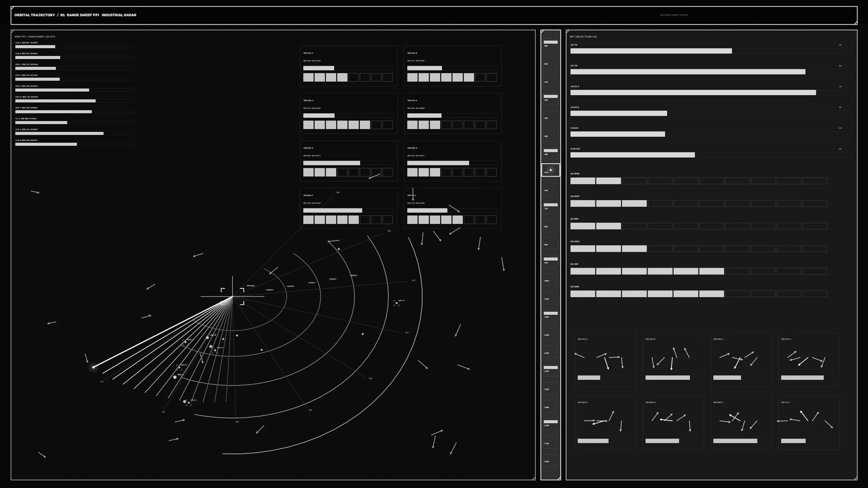The image size is (868, 488).
Task: Open the VEC HEO-N vector thumbnail
Action: click(673, 423)
